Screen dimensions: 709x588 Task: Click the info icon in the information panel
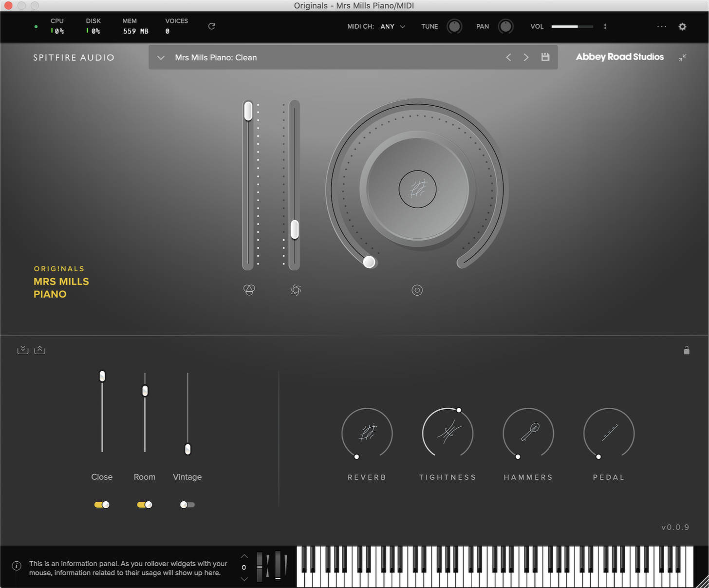click(x=17, y=566)
